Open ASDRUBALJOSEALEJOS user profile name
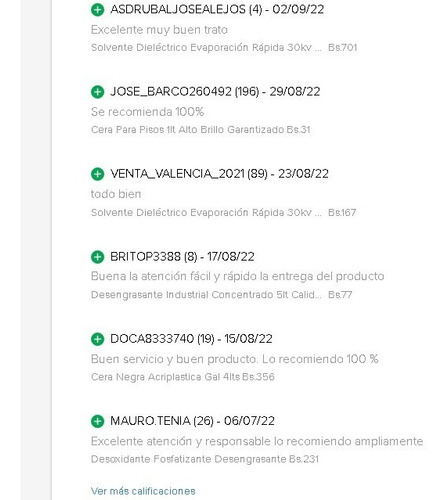The image size is (448, 500). [x=178, y=9]
